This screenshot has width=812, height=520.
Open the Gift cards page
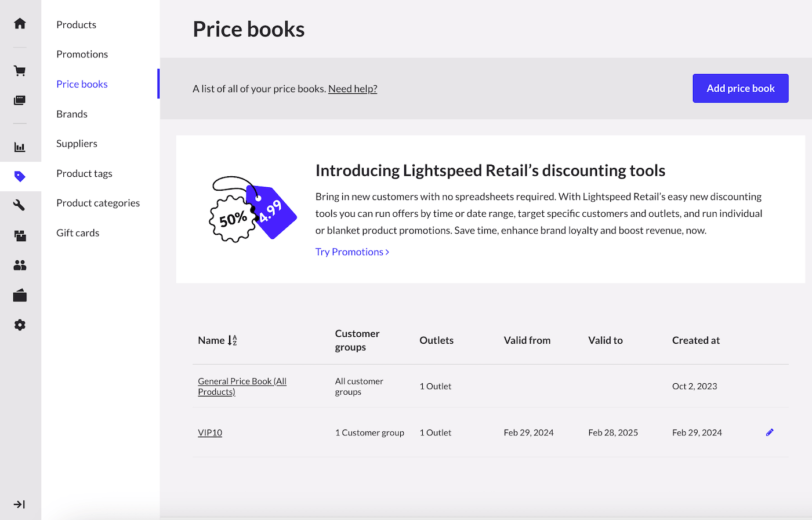77,232
